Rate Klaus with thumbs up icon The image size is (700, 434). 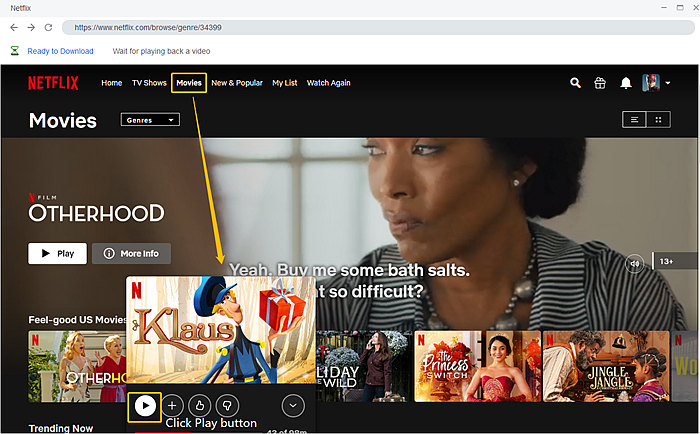(200, 406)
